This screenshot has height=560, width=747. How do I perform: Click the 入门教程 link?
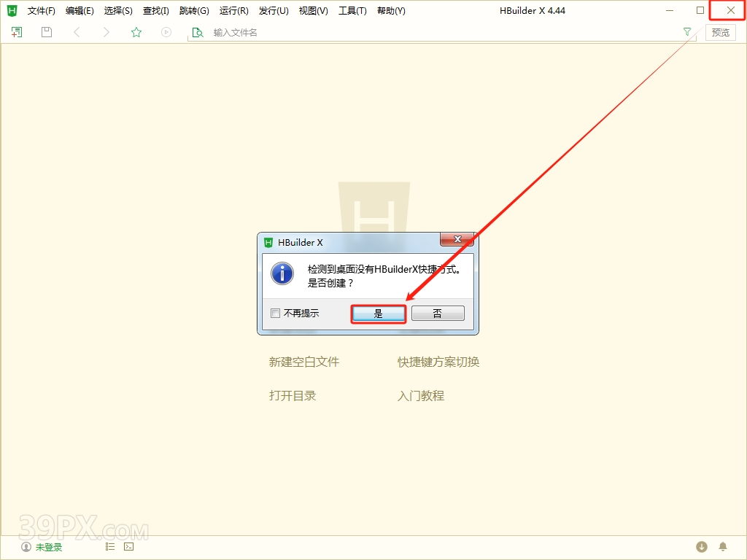pyautogui.click(x=421, y=396)
